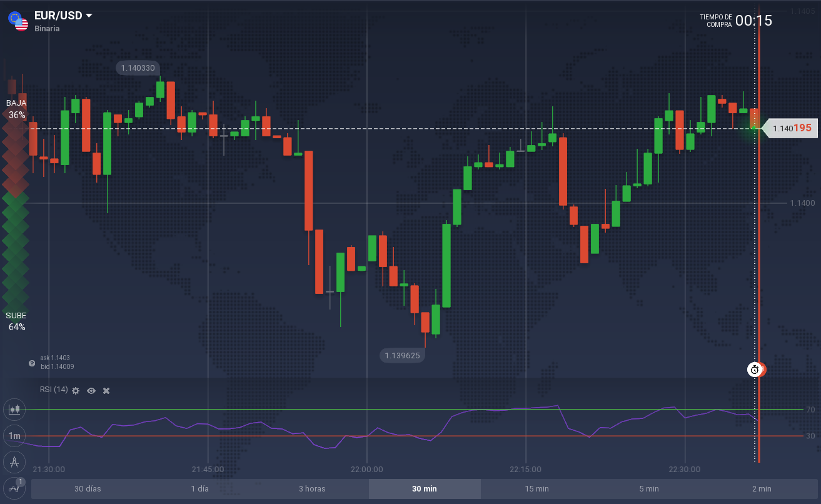The image size is (821, 504).
Task: Click the purchase time countdown 00:15
Action: click(x=753, y=21)
